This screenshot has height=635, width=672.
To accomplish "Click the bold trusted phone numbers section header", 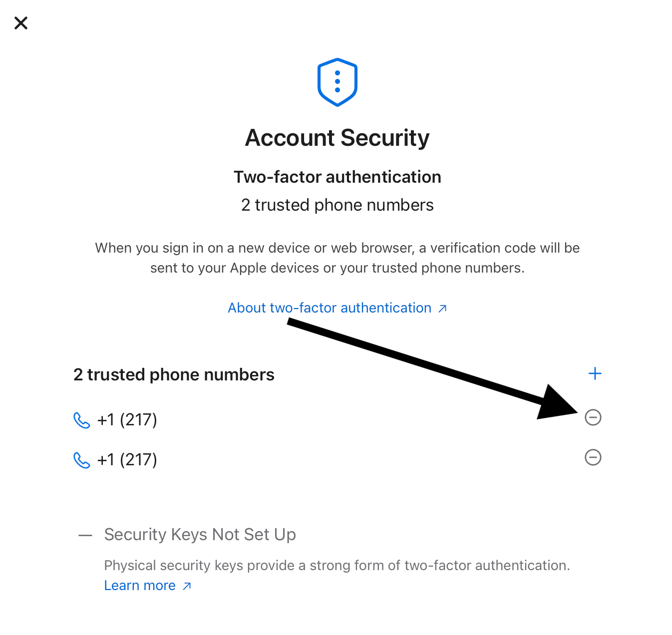I will (x=174, y=375).
